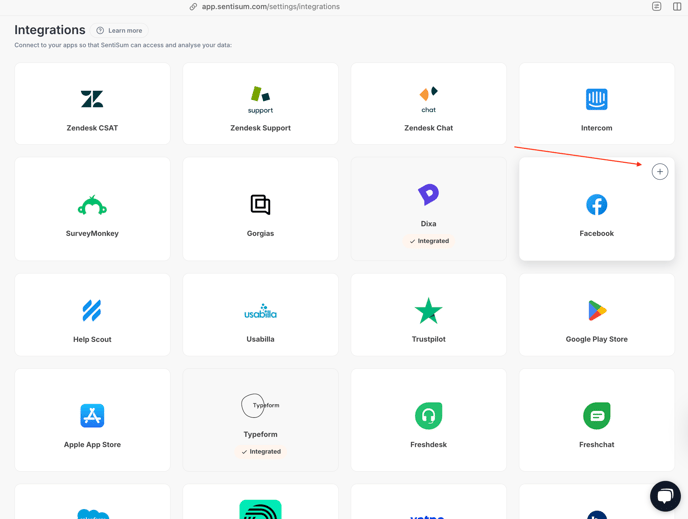Click the Zendesk Chat label
The image size is (688, 519).
click(x=429, y=128)
